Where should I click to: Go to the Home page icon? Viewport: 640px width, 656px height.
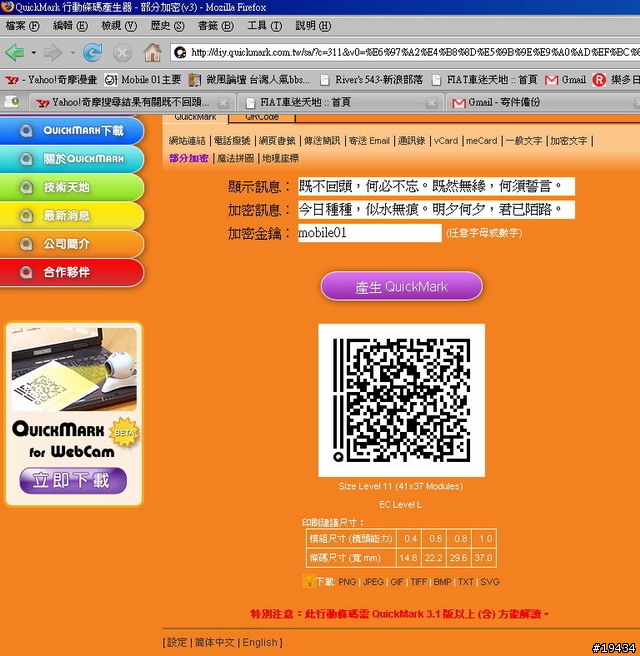tap(152, 53)
